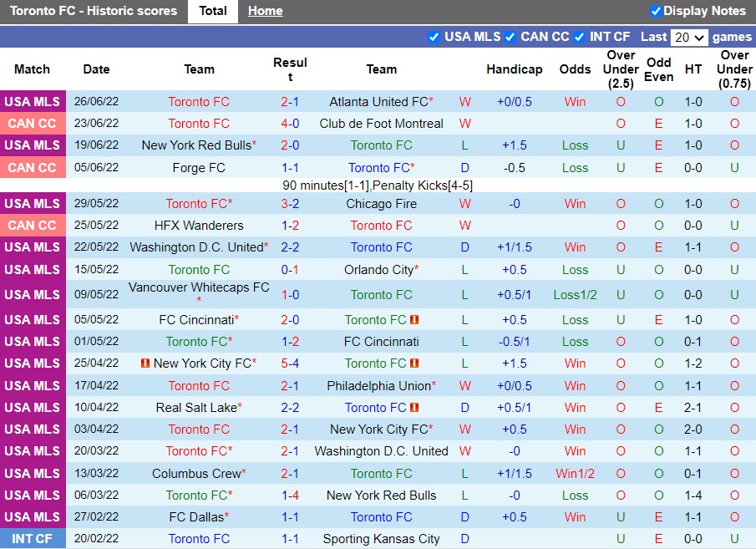Click red card icon before New York City FC on 25/04/22
The height and width of the screenshot is (549, 756).
pyautogui.click(x=145, y=363)
